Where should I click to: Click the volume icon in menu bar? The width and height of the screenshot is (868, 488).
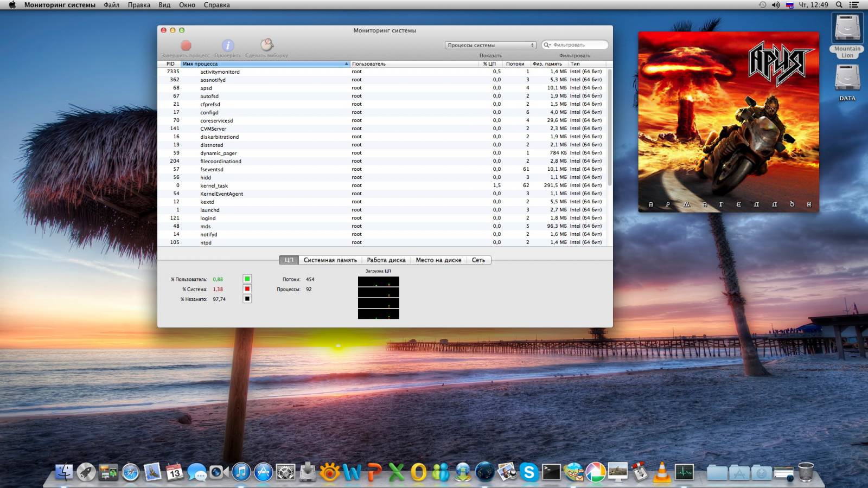point(776,5)
